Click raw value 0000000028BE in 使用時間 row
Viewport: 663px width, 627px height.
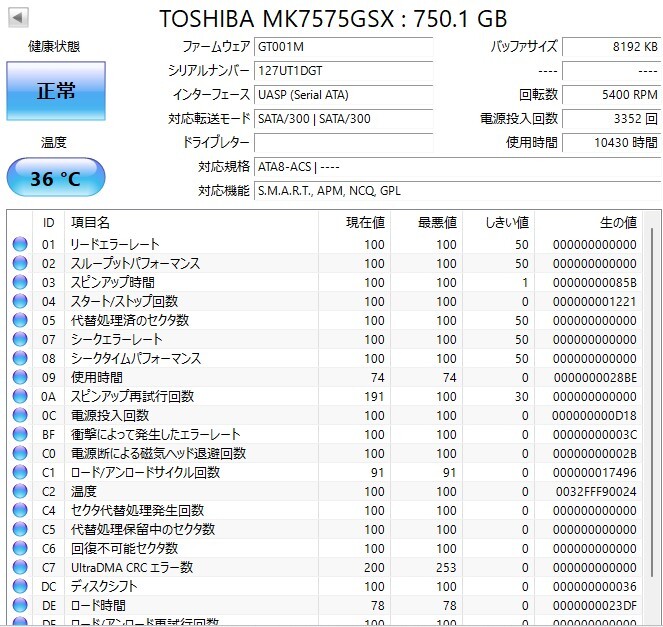coord(595,378)
